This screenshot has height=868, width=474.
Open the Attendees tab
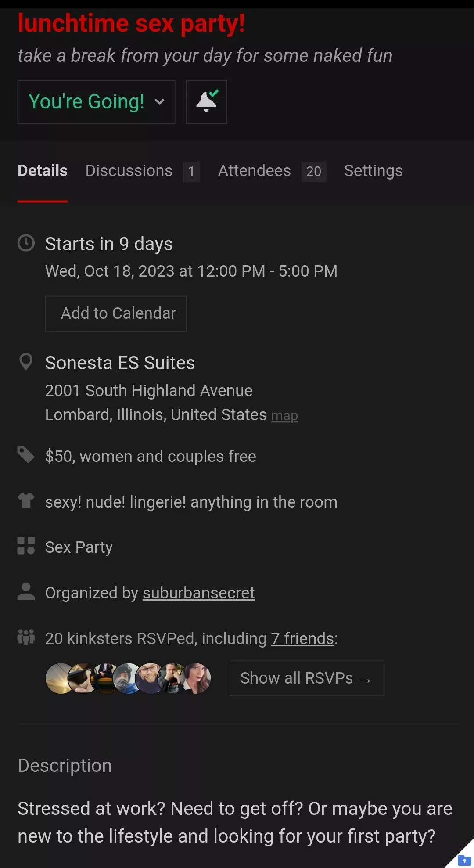coord(255,171)
